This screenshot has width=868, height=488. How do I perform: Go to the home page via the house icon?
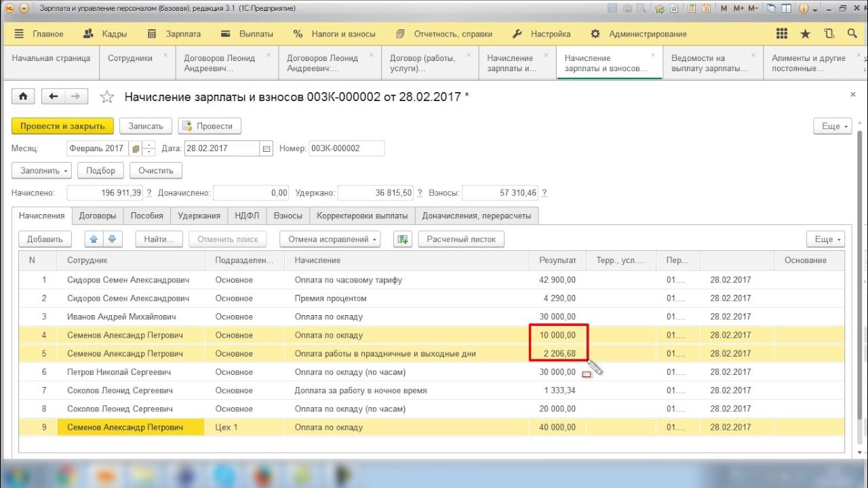point(23,97)
